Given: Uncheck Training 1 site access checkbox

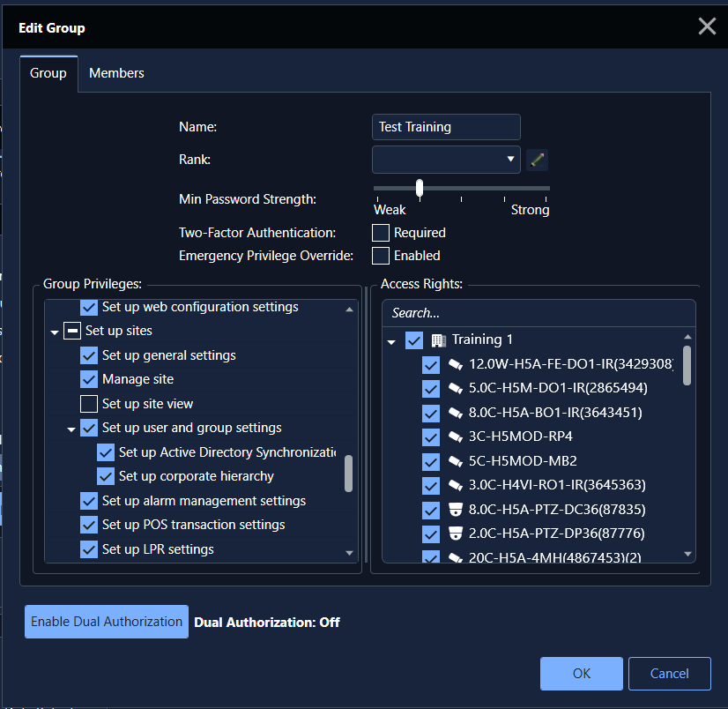Looking at the screenshot, I should coord(414,340).
